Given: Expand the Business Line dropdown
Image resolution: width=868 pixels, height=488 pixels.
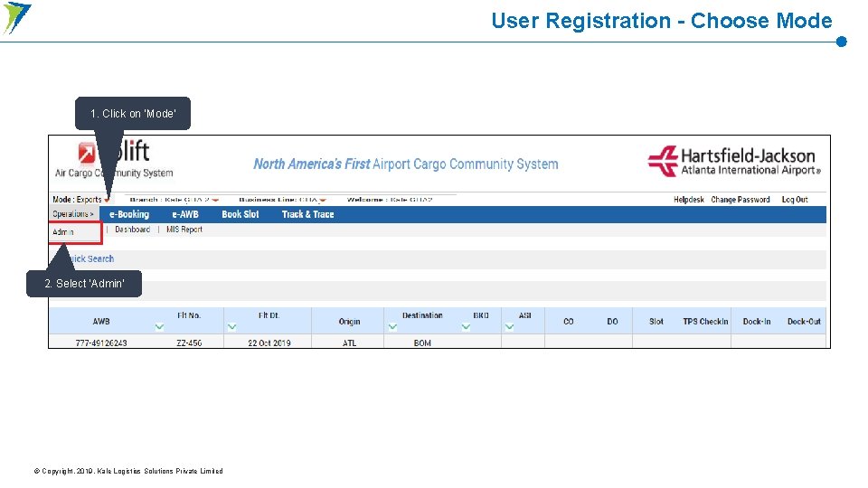Looking at the screenshot, I should tap(323, 201).
